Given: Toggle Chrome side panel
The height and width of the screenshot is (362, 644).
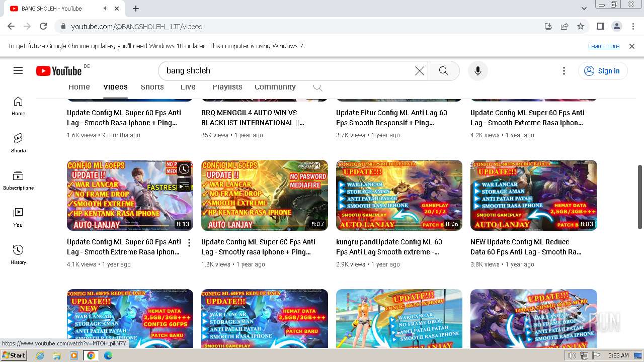Looking at the screenshot, I should point(600,26).
